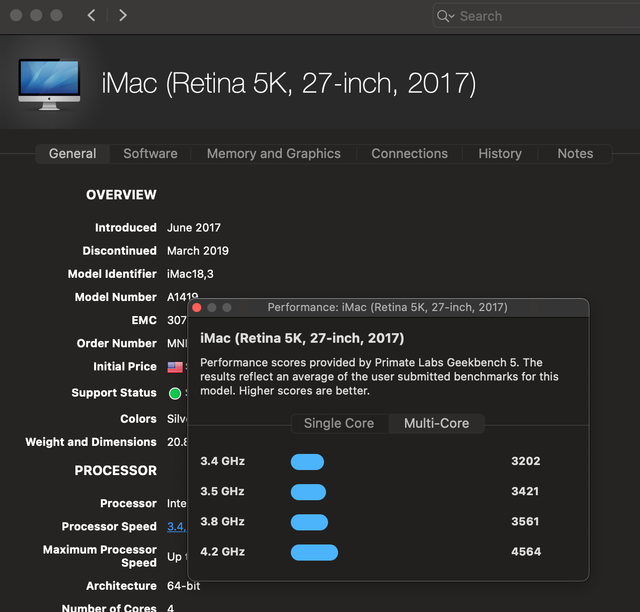
Task: Click the Model Number label
Action: point(116,297)
